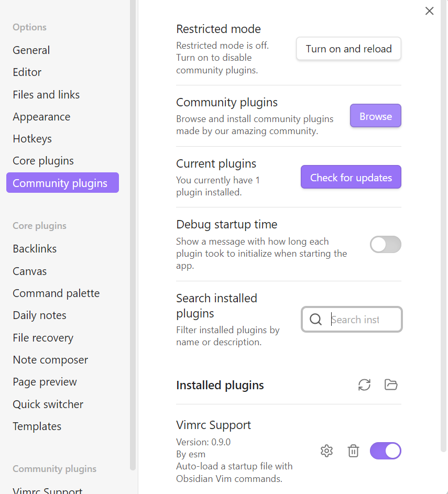Browse community plugins
The height and width of the screenshot is (494, 448).
tap(375, 116)
